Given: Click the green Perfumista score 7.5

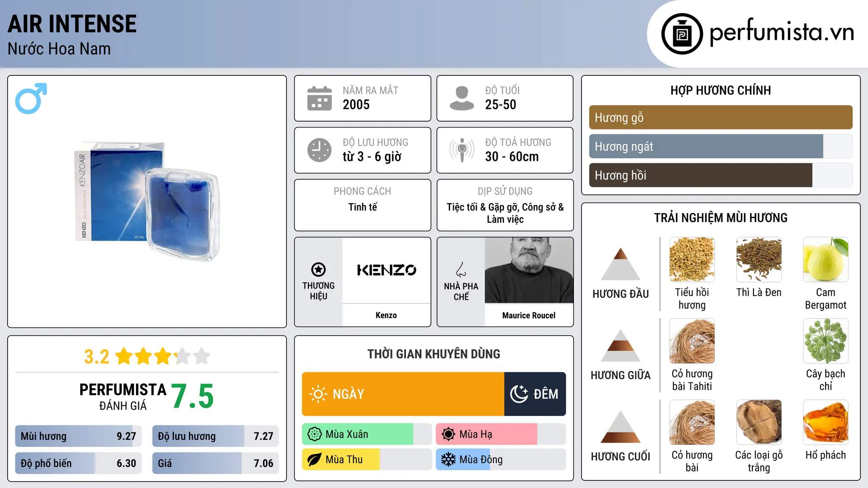Looking at the screenshot, I should 192,396.
